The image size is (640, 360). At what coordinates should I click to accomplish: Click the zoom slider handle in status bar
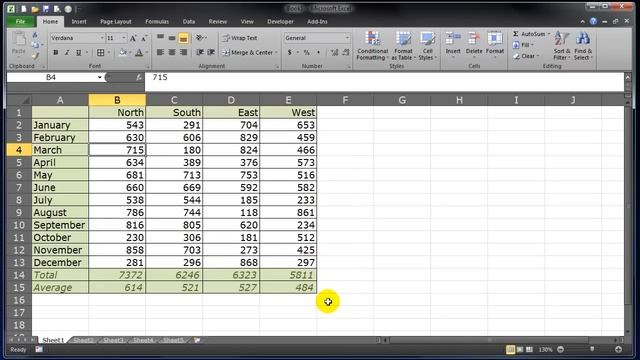click(x=592, y=349)
